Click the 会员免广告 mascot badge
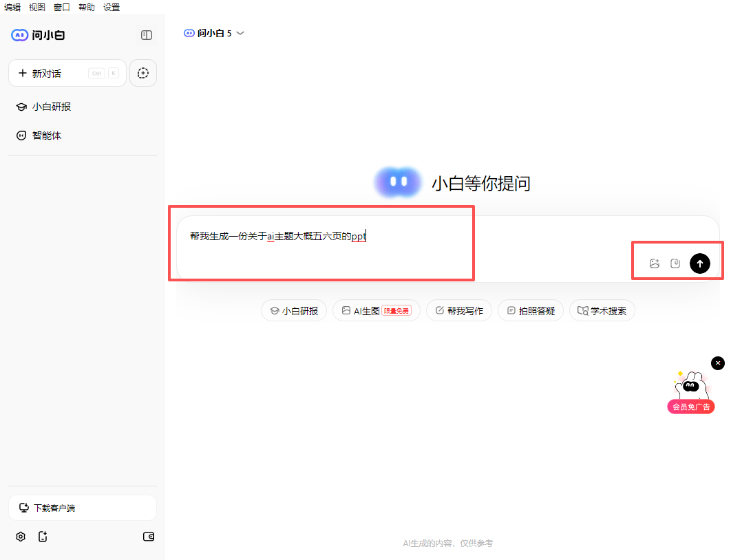This screenshot has height=560, width=731. 691,407
